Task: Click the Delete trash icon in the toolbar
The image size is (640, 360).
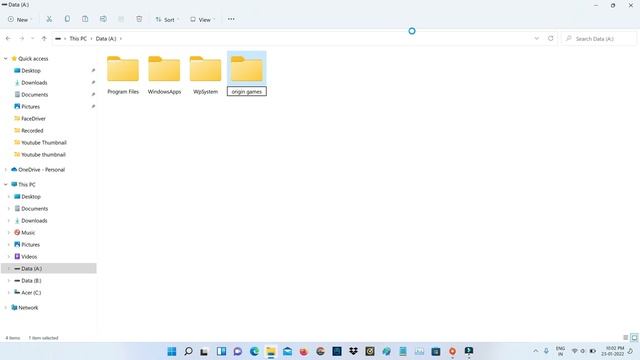Action: (x=139, y=19)
